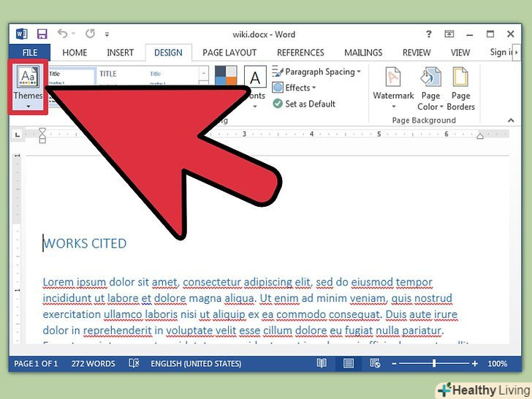532x399 pixels.
Task: Click the Sign in link
Action: pyautogui.click(x=501, y=53)
